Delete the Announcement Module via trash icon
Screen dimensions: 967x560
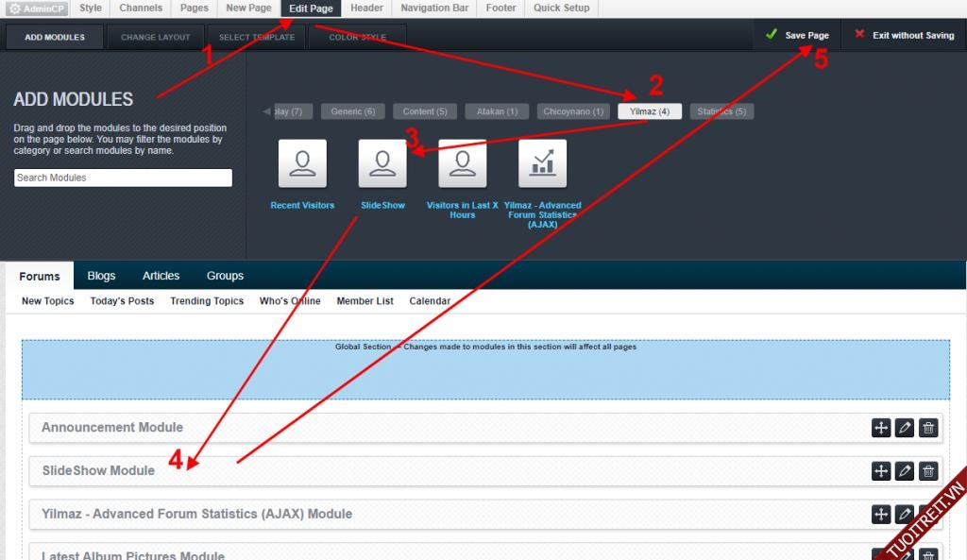[x=928, y=428]
